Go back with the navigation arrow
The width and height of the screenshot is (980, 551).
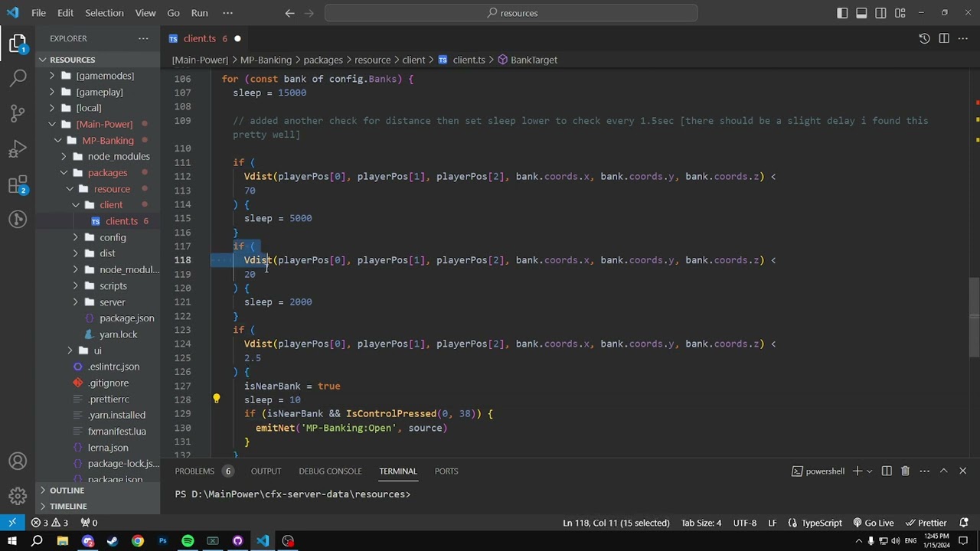coord(289,13)
